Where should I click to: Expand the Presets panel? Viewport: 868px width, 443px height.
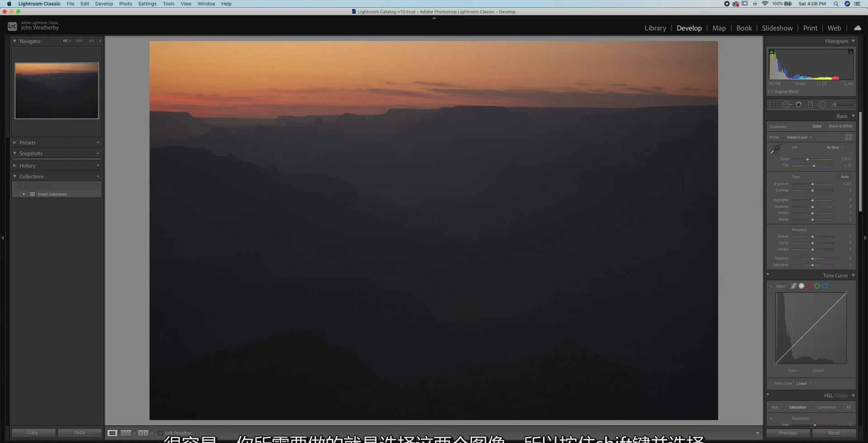tap(14, 142)
